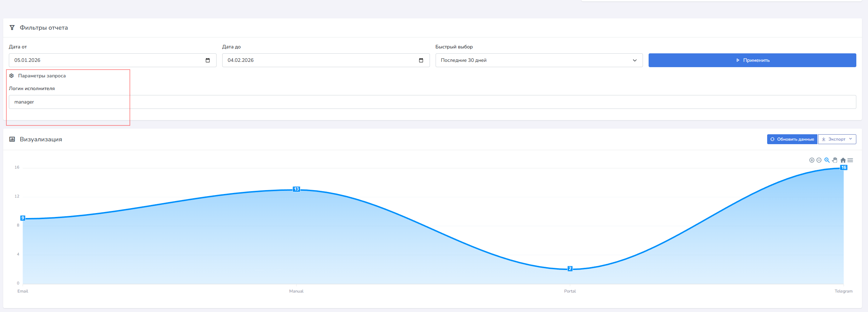The image size is (868, 312).
Task: Open the Экспорт dropdown
Action: tap(837, 139)
